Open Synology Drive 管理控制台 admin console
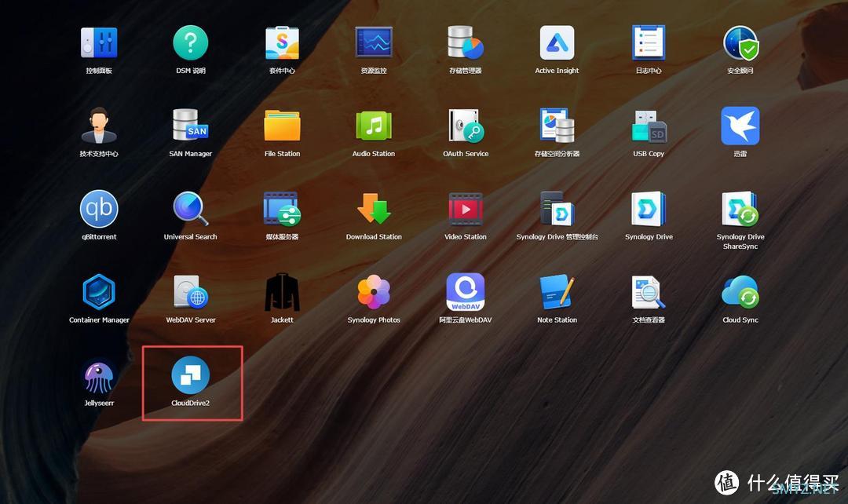848x504 pixels. (557, 209)
